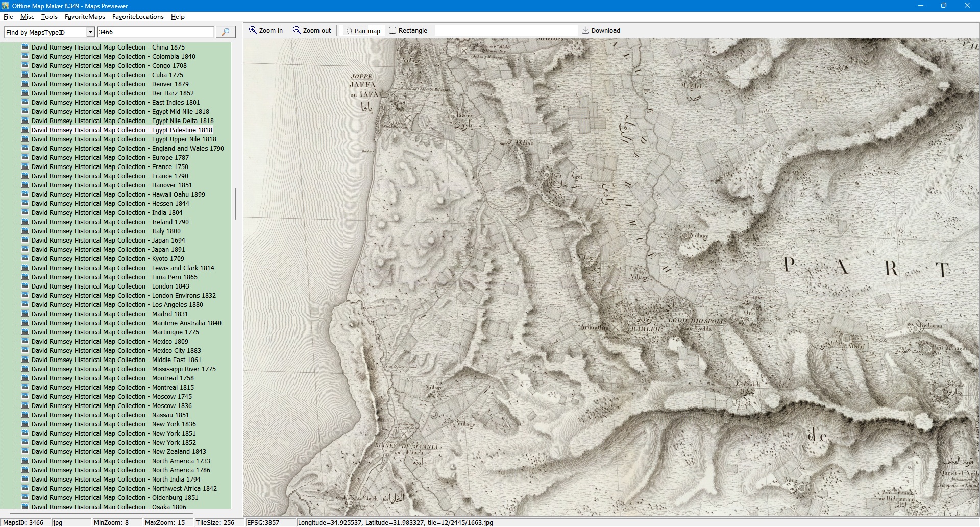Open the FavoriteLocations menu
980x527 pixels.
point(138,17)
